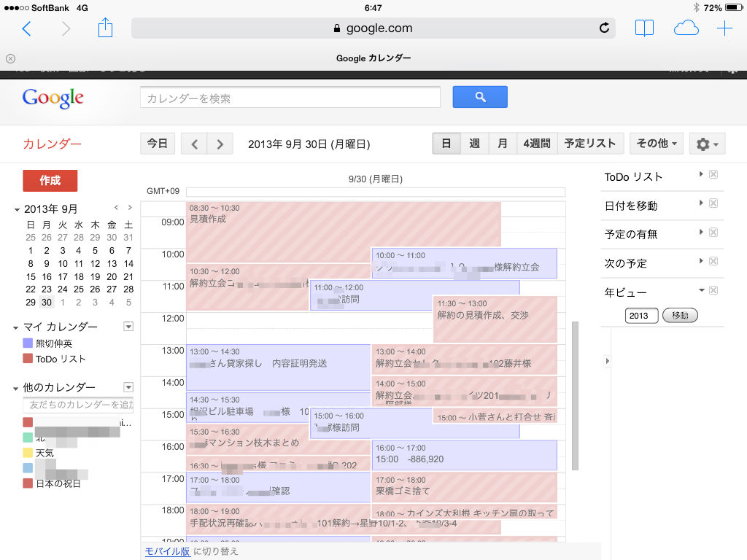Click the 移動 button in 年ビュー
Viewport: 747px width, 560px height.
pyautogui.click(x=680, y=315)
